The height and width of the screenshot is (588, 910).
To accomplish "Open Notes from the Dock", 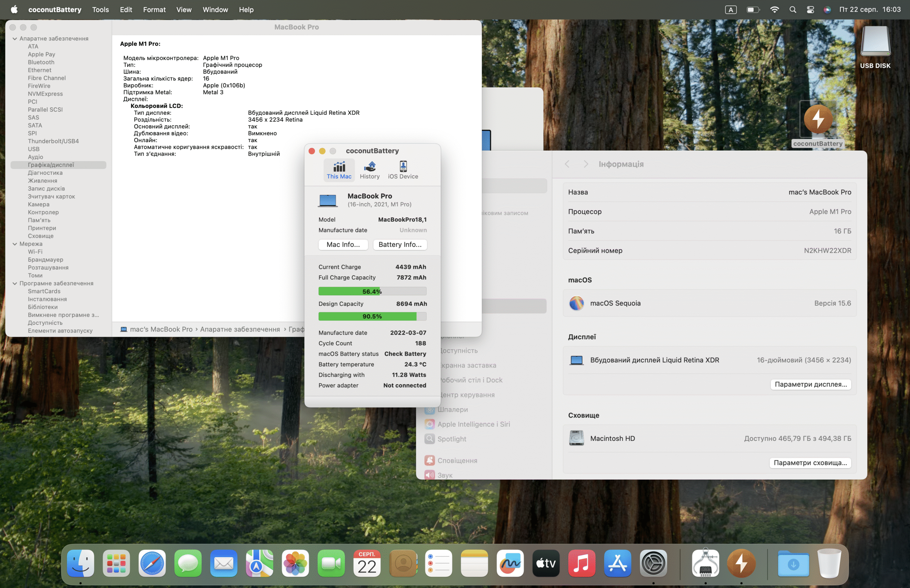I will [474, 563].
